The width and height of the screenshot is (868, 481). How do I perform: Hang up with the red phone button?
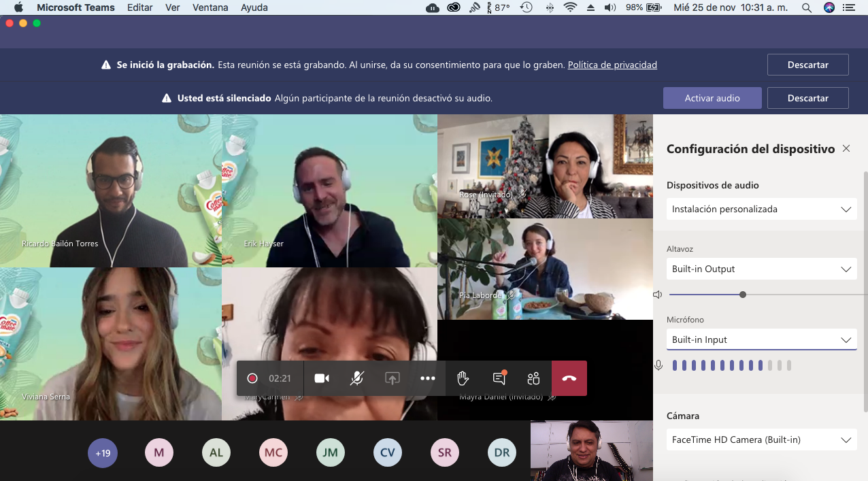pyautogui.click(x=569, y=378)
